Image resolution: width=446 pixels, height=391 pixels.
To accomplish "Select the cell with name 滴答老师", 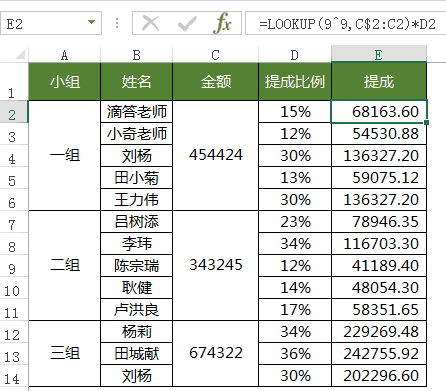I will pos(137,112).
